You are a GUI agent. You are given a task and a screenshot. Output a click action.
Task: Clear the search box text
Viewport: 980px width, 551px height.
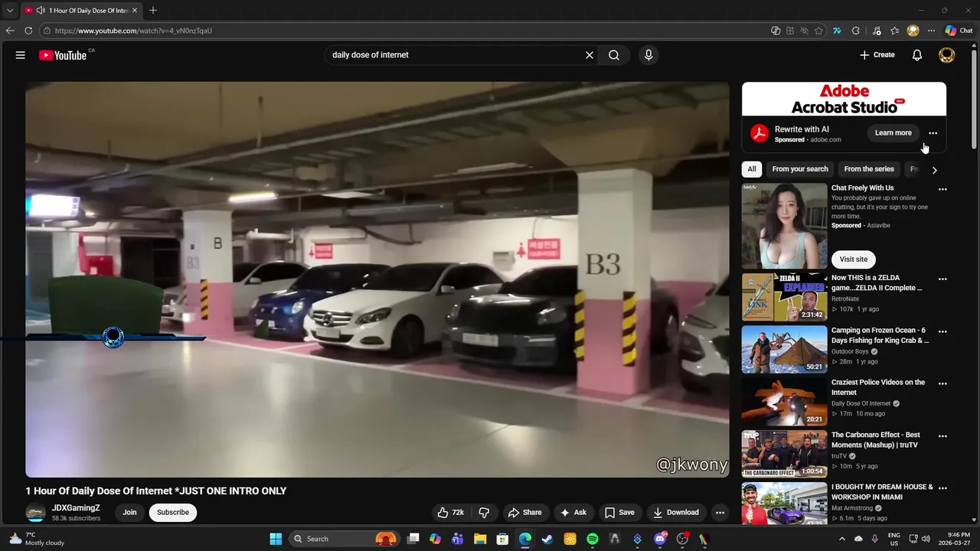pos(590,55)
